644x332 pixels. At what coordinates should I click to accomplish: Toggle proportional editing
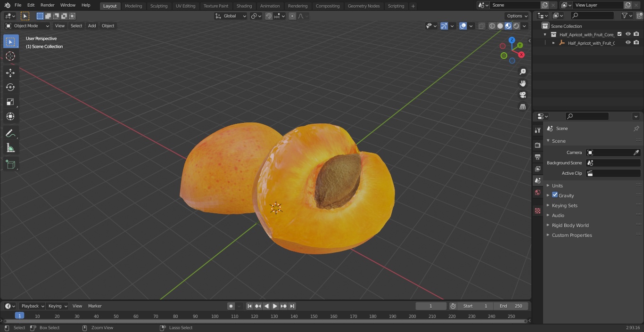coord(292,16)
